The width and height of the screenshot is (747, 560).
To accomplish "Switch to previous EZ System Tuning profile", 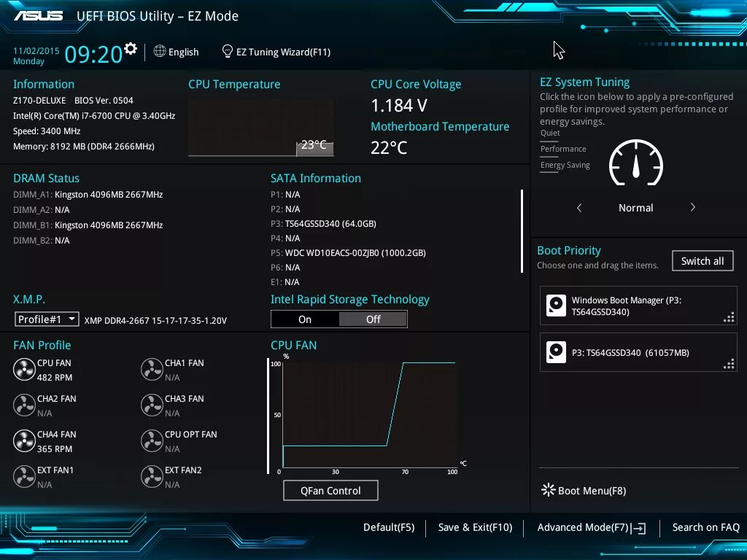I will [x=579, y=208].
